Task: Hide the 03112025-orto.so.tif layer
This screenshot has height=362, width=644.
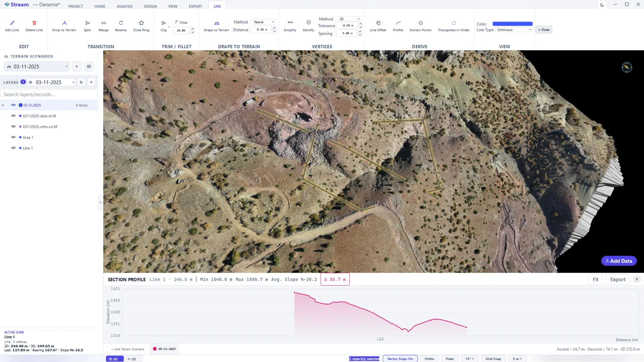Action: coord(13,127)
